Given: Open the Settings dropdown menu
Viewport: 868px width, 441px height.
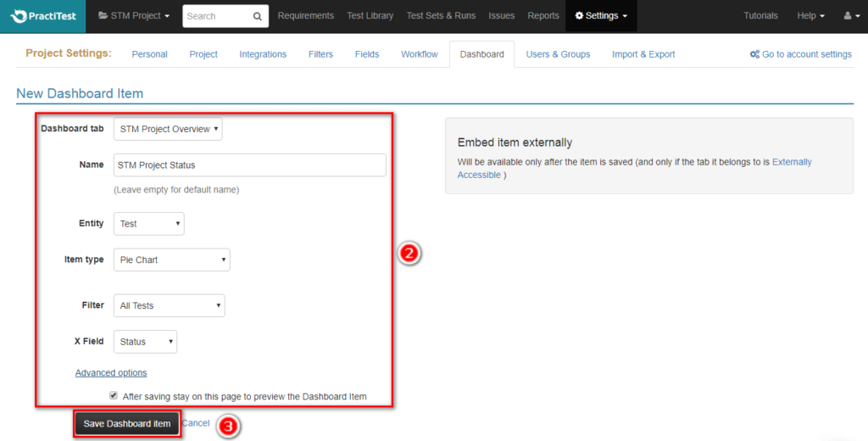Looking at the screenshot, I should (601, 16).
